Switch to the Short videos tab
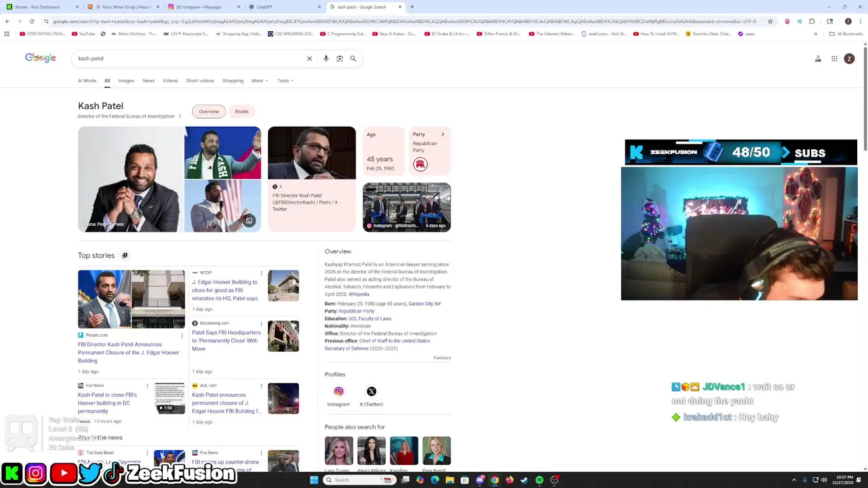Screen dimensions: 868x488 click(200, 81)
